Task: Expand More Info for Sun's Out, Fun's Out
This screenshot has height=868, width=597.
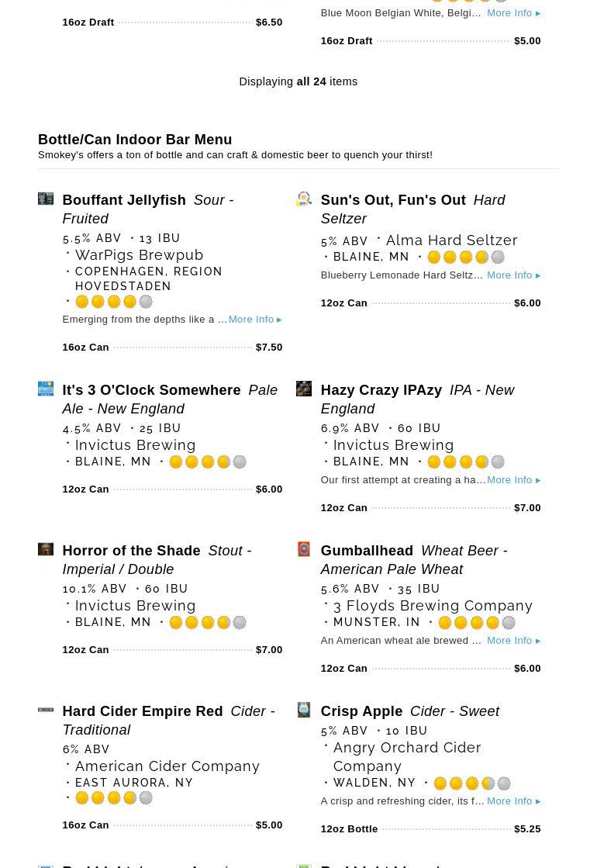Action: (x=513, y=275)
